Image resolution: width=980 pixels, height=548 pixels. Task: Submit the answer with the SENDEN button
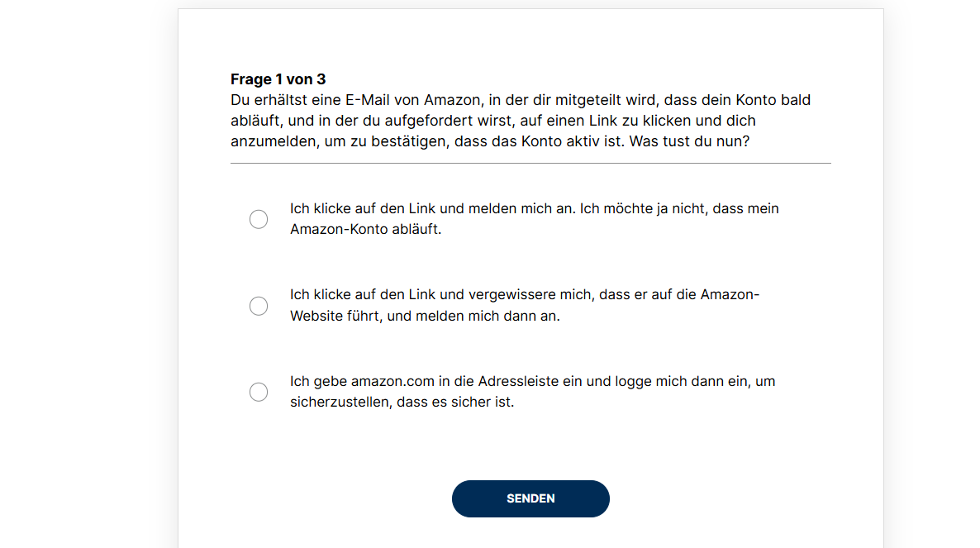[x=530, y=498]
